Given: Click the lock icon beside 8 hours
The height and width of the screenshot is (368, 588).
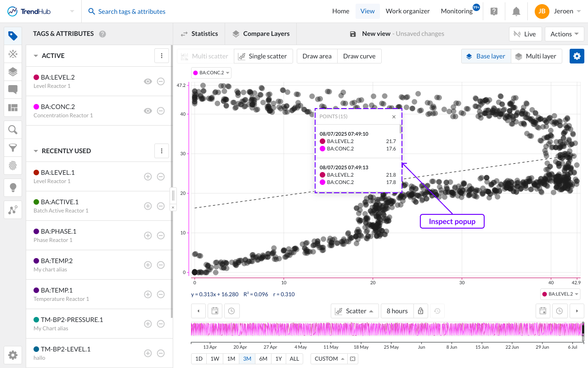Looking at the screenshot, I should (420, 311).
